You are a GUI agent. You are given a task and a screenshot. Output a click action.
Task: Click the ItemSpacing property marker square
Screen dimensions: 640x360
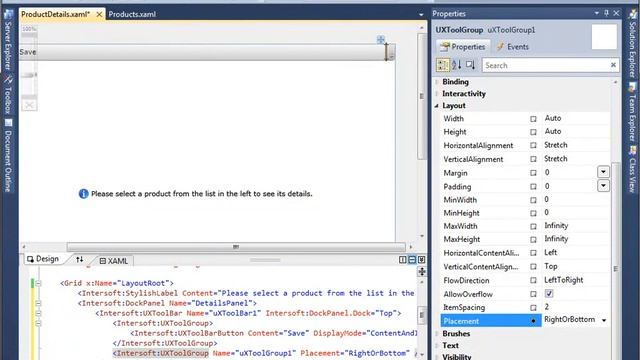533,308
